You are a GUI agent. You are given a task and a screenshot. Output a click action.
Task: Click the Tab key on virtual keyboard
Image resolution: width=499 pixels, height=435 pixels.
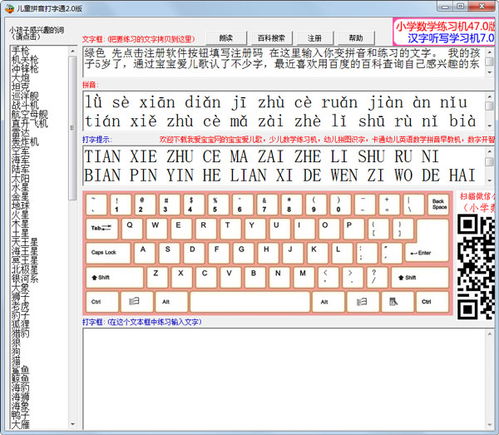click(x=102, y=228)
